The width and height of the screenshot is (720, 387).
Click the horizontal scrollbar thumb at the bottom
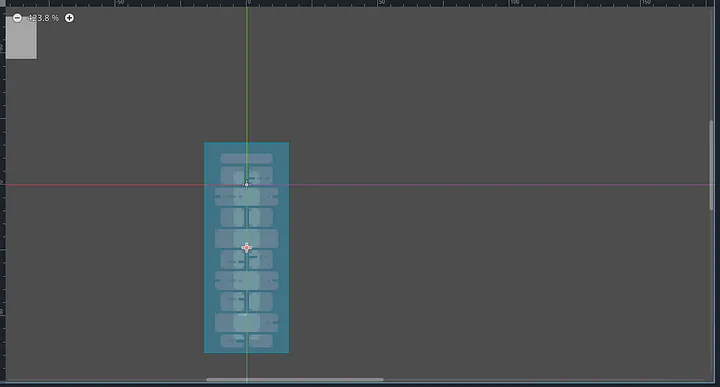pyautogui.click(x=295, y=380)
